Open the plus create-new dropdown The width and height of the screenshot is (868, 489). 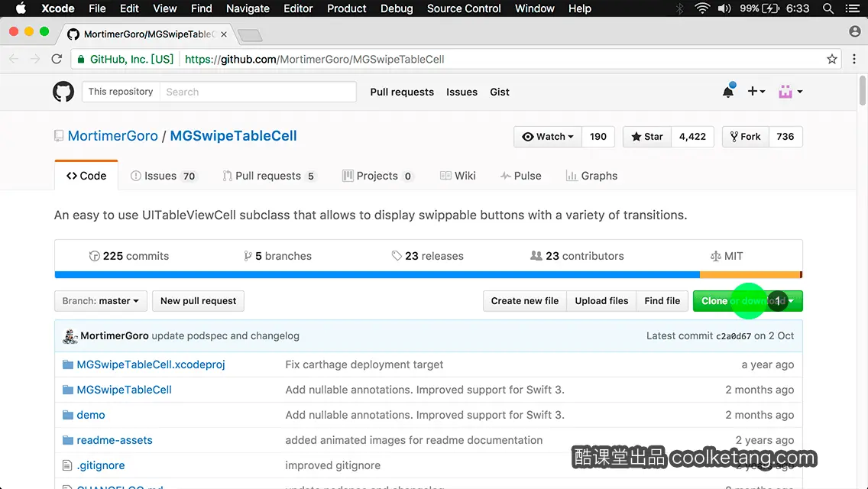(x=756, y=92)
